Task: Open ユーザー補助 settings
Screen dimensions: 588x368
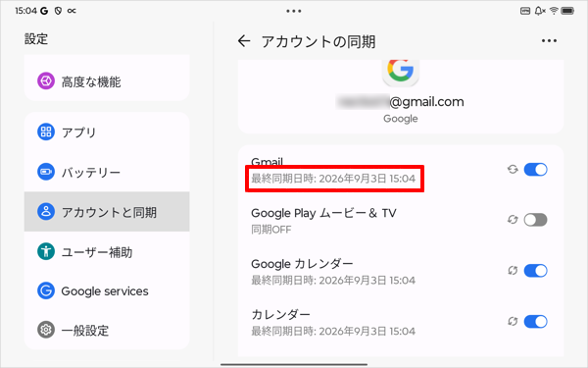Action: (107, 251)
